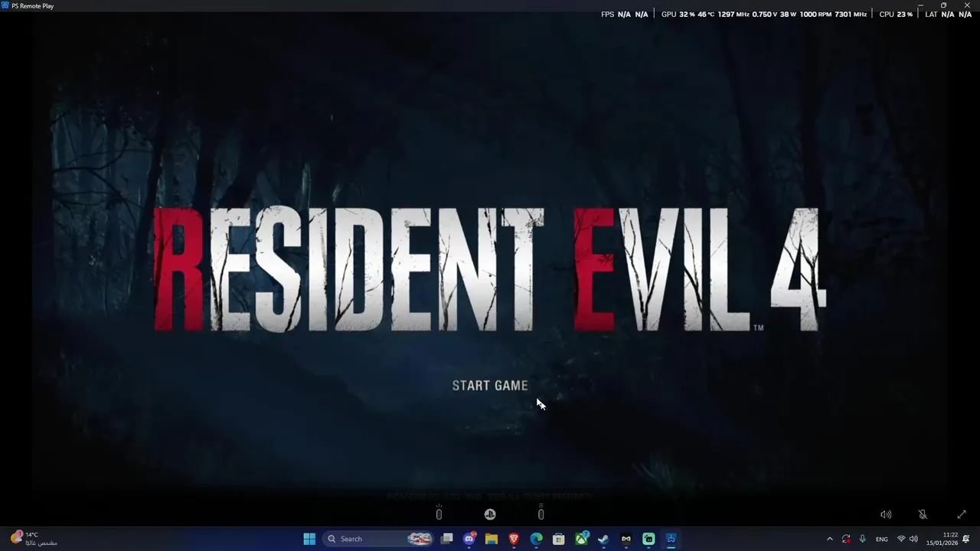
Task: Click the system tray microphone icon
Action: click(x=863, y=539)
